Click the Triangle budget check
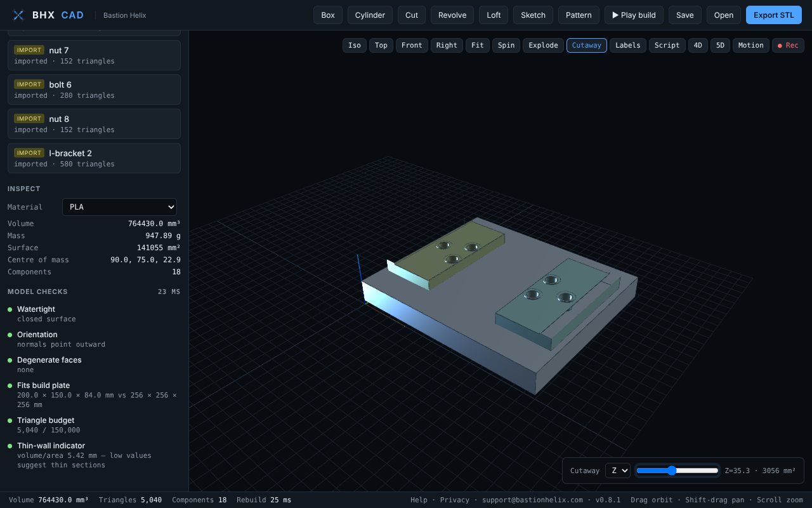Image resolution: width=812 pixels, height=508 pixels. pos(94,425)
